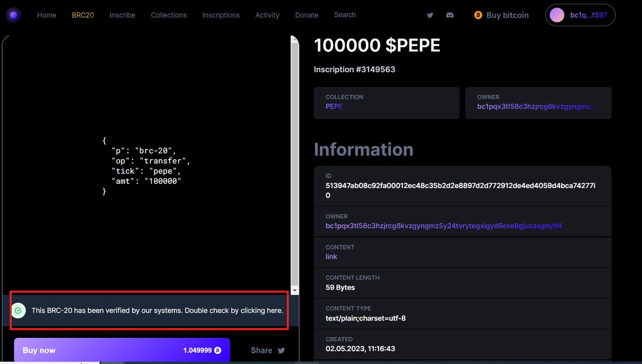This screenshot has height=364, width=642.
Task: Click the Search nav item
Action: (345, 15)
